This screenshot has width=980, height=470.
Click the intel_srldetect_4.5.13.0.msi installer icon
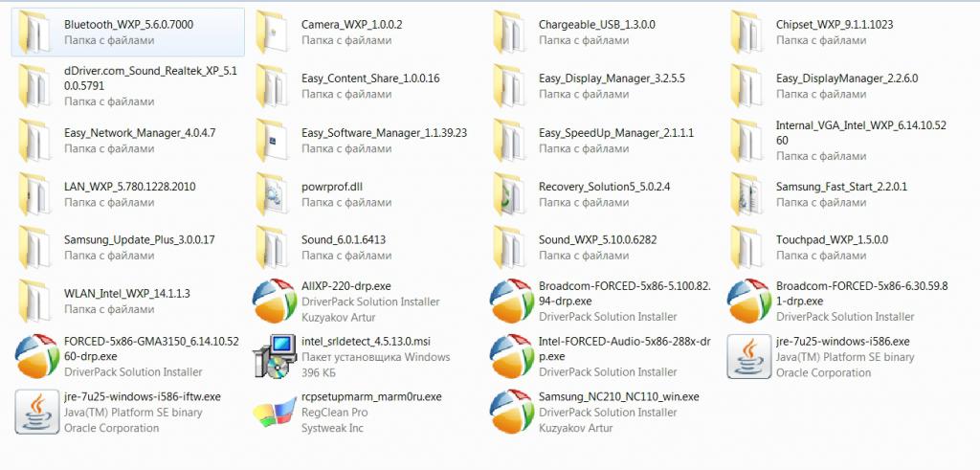point(274,356)
